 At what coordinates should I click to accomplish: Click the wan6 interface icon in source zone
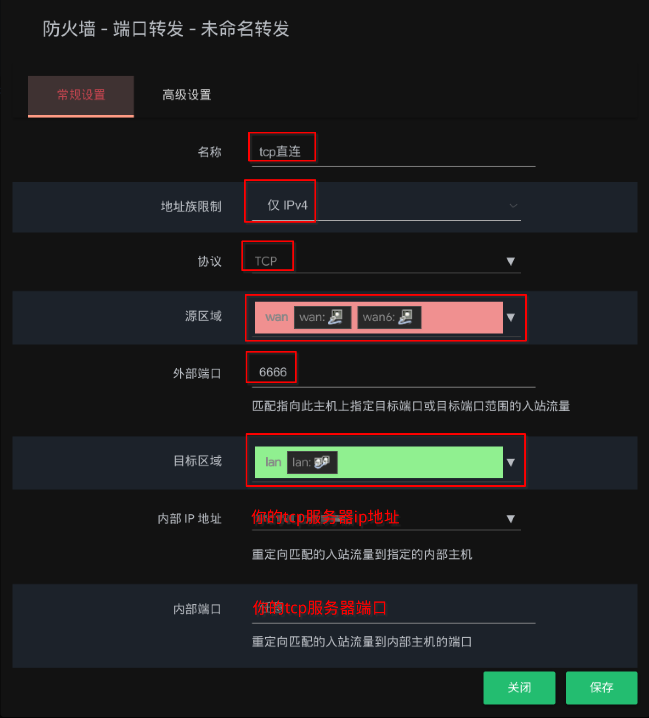coord(406,317)
